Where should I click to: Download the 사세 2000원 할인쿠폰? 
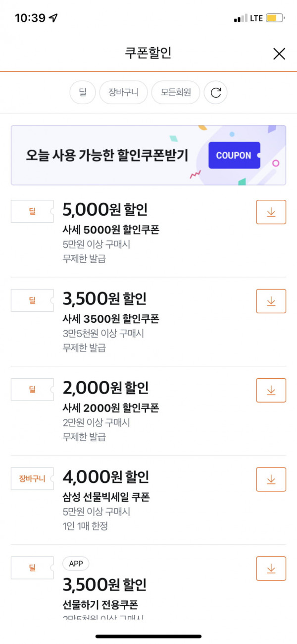(271, 390)
